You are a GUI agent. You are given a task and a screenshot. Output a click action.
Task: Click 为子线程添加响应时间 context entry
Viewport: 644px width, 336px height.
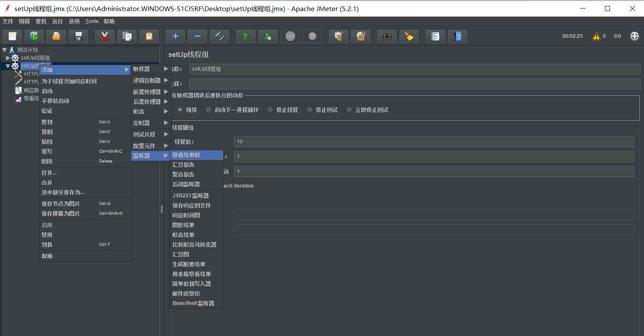point(85,81)
